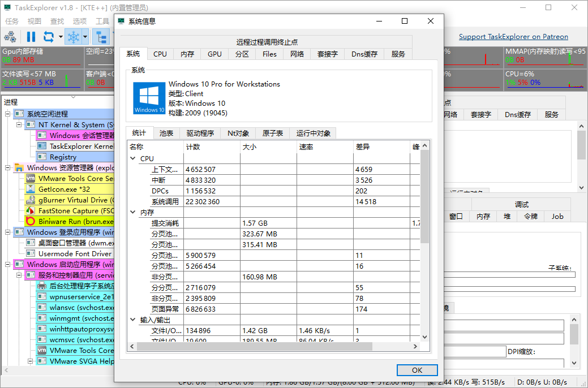
Task: Click the VMware Tools Core Se vm icon
Action: [x=31, y=178]
